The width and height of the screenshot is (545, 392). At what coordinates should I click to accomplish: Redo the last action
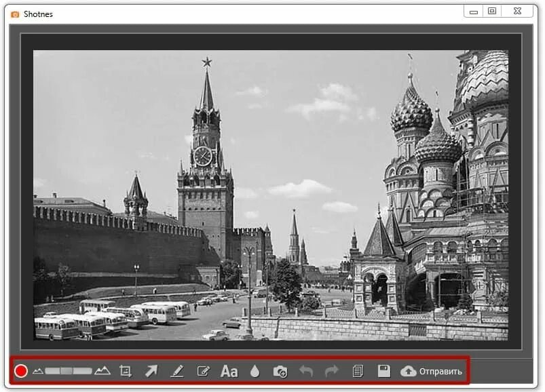(332, 371)
